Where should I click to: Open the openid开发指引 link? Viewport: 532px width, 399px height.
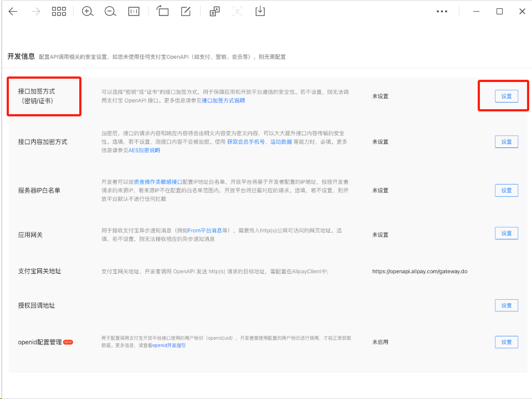169,345
